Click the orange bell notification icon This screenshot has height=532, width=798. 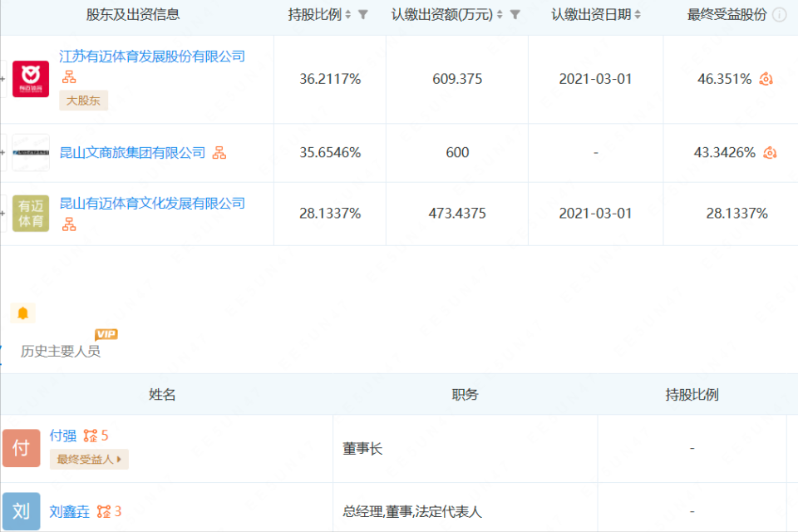click(23, 313)
